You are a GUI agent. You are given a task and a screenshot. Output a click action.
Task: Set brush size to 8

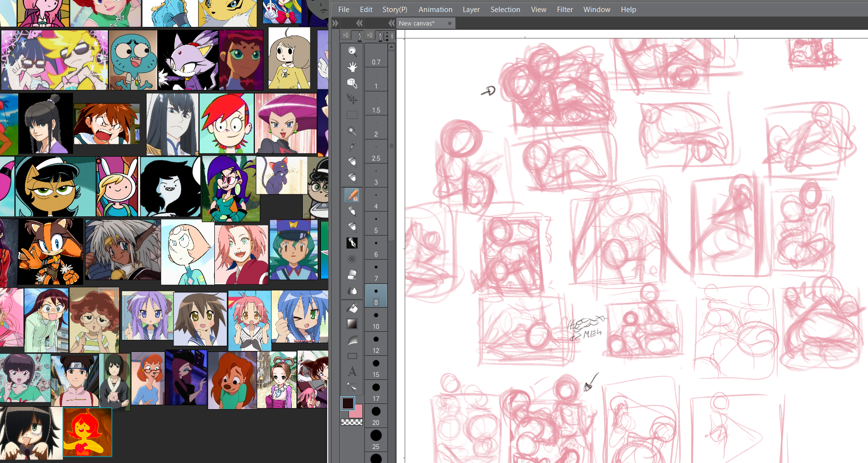tap(376, 296)
